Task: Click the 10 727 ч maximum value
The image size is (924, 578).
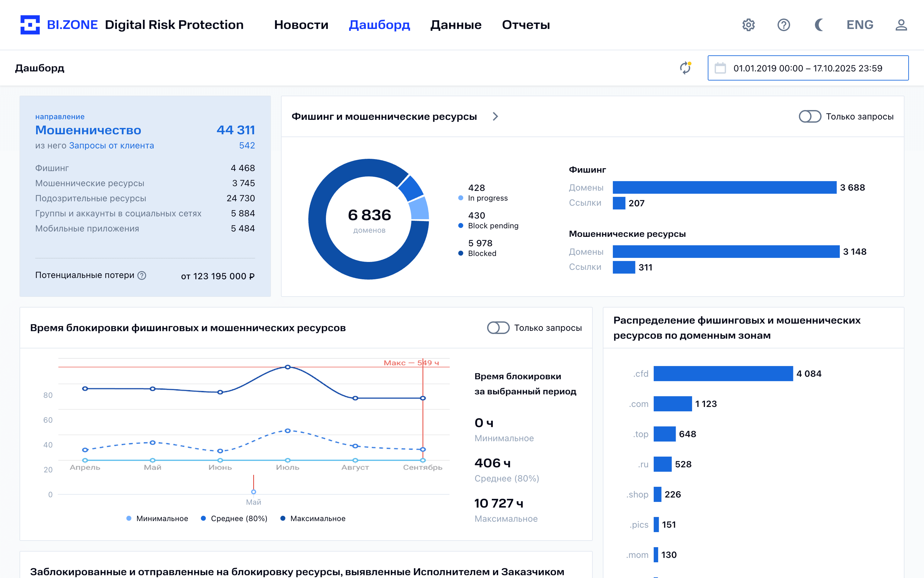Action: (x=498, y=503)
